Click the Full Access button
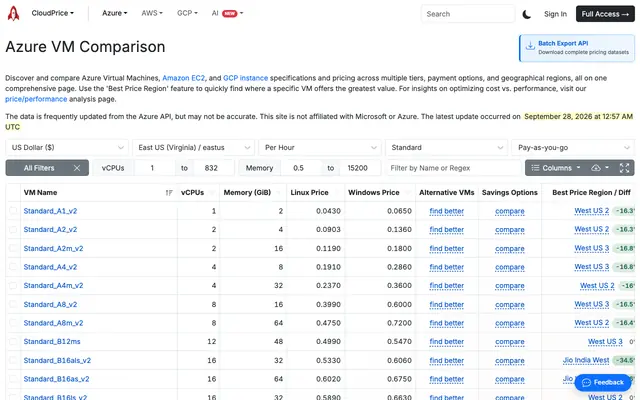Viewport: 640px width, 400px height. coord(605,14)
